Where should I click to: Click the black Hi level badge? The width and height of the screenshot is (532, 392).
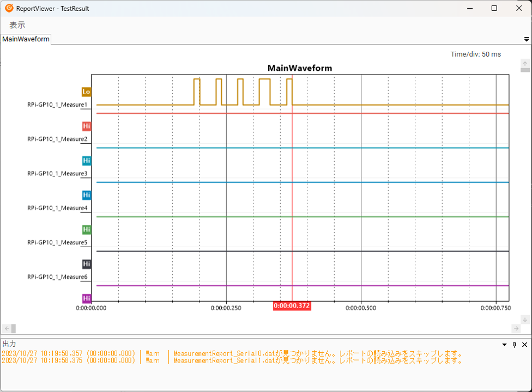click(x=86, y=264)
